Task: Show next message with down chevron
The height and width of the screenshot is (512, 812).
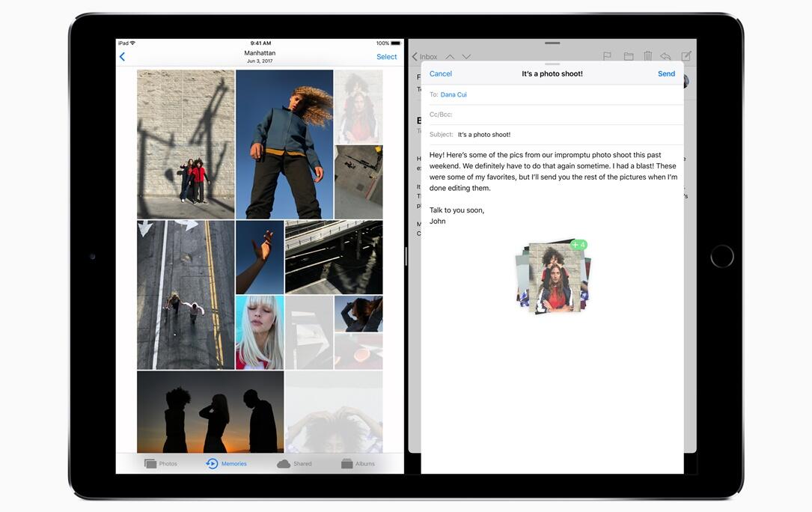Action: (x=466, y=57)
